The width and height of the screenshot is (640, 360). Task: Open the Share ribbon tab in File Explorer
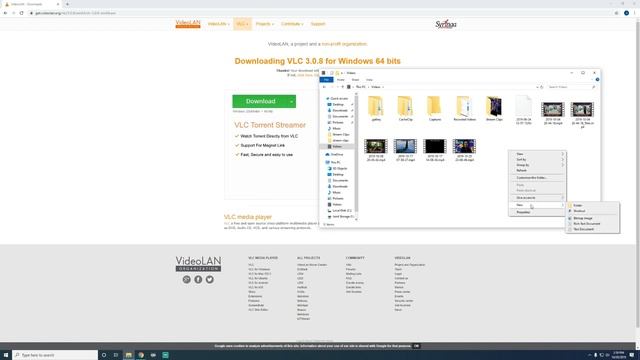click(356, 80)
